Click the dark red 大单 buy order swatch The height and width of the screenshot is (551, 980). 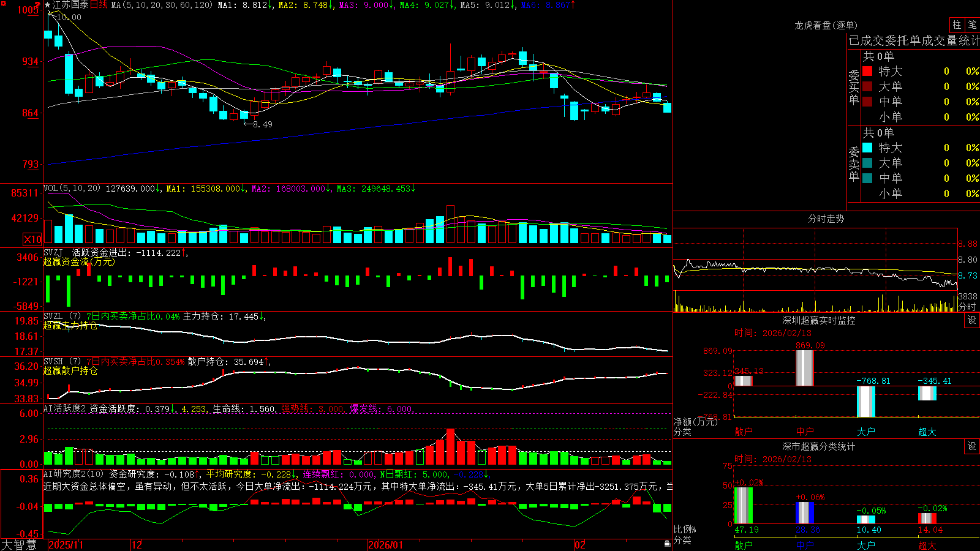coord(867,86)
